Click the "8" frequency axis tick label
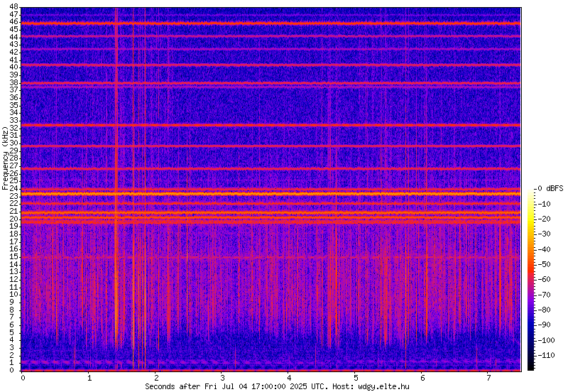 (x=12, y=310)
